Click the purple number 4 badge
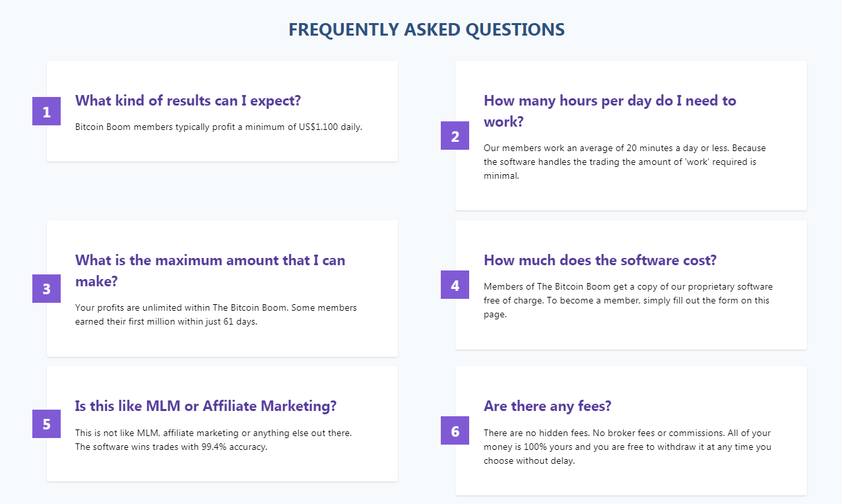Viewport: 842px width, 504px height. click(x=455, y=284)
